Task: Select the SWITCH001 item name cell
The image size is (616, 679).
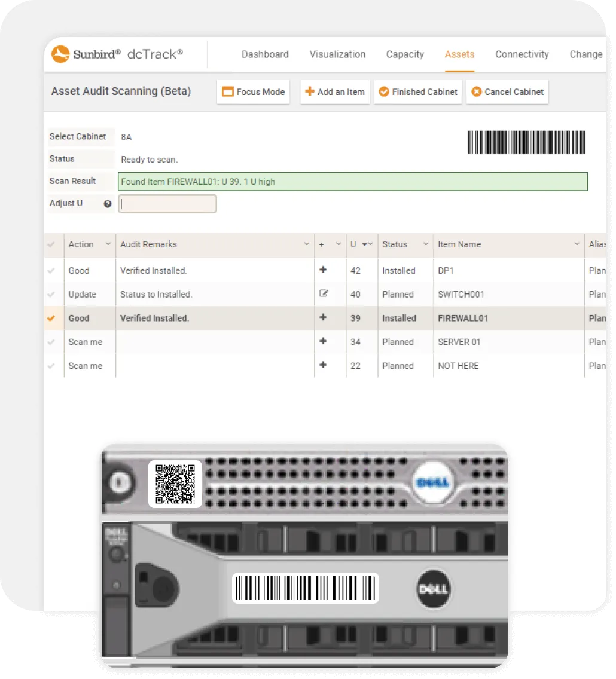Action: (x=508, y=295)
